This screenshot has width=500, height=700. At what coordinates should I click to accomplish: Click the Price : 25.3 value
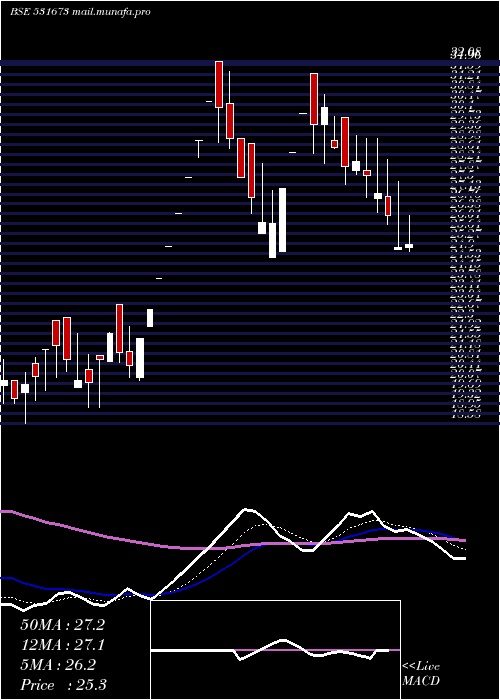(63, 684)
